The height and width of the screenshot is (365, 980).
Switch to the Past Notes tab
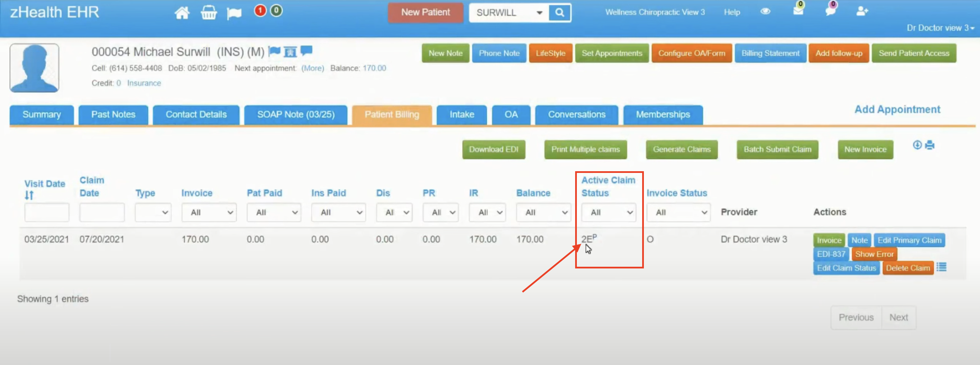pos(113,115)
